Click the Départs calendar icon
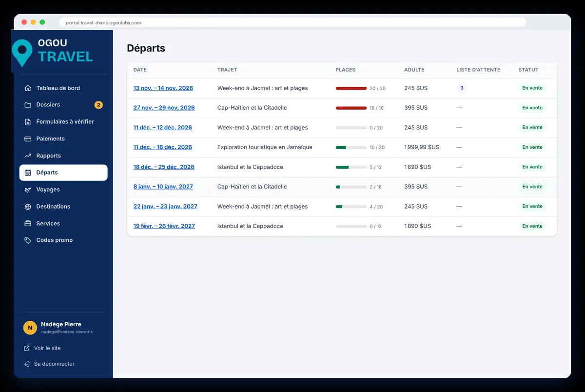585x392 pixels. pyautogui.click(x=28, y=173)
